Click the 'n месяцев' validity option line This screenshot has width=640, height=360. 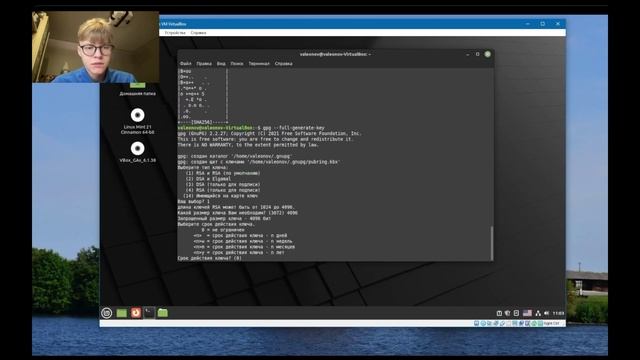(x=244, y=247)
